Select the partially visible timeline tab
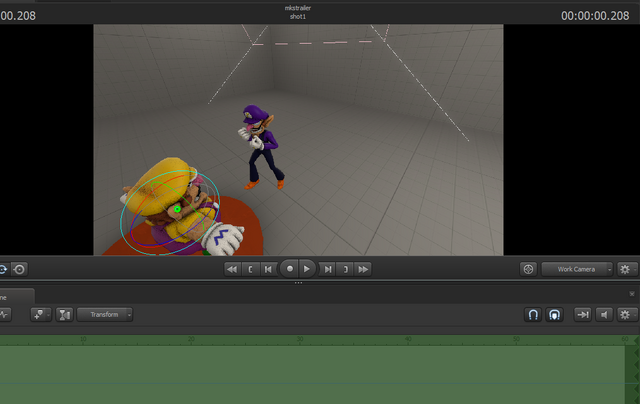 (16, 297)
